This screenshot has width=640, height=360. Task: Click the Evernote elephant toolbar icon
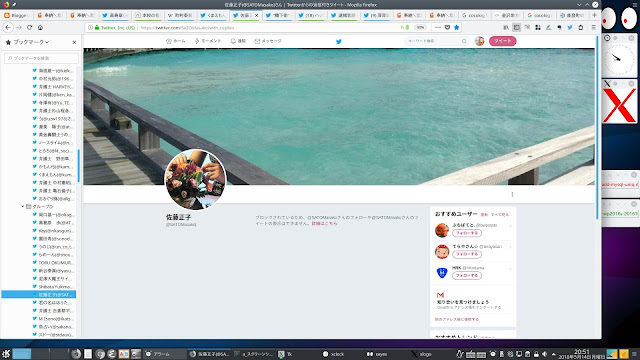click(x=559, y=27)
